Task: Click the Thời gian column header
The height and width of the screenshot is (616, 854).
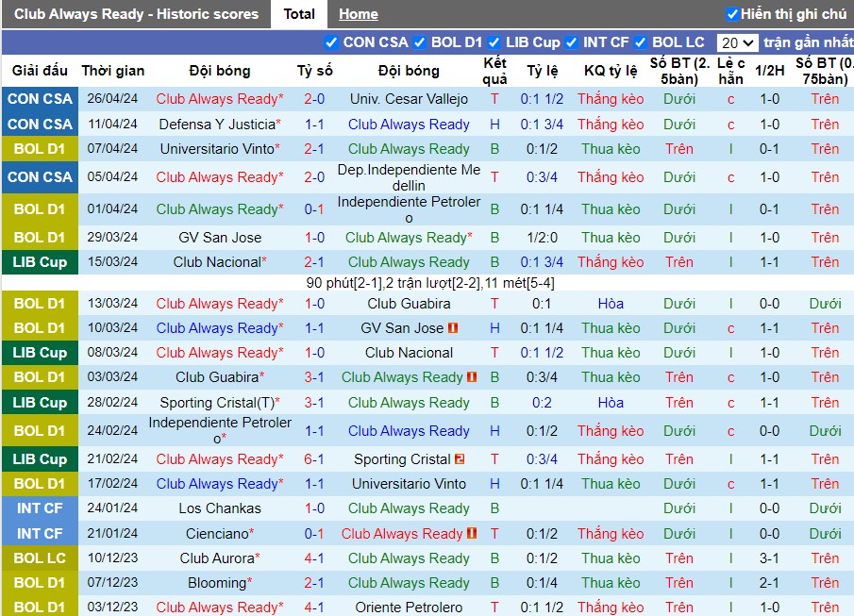Action: point(112,71)
